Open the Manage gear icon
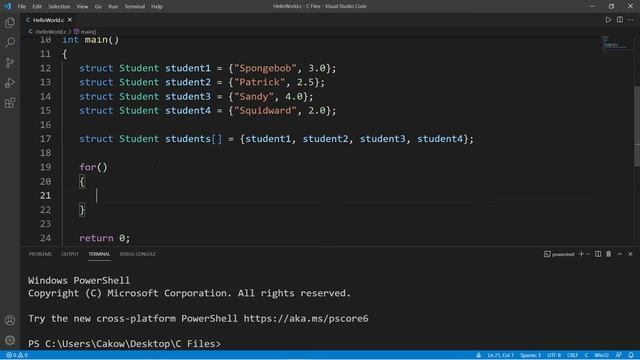This screenshot has height=360, width=640. [10, 340]
